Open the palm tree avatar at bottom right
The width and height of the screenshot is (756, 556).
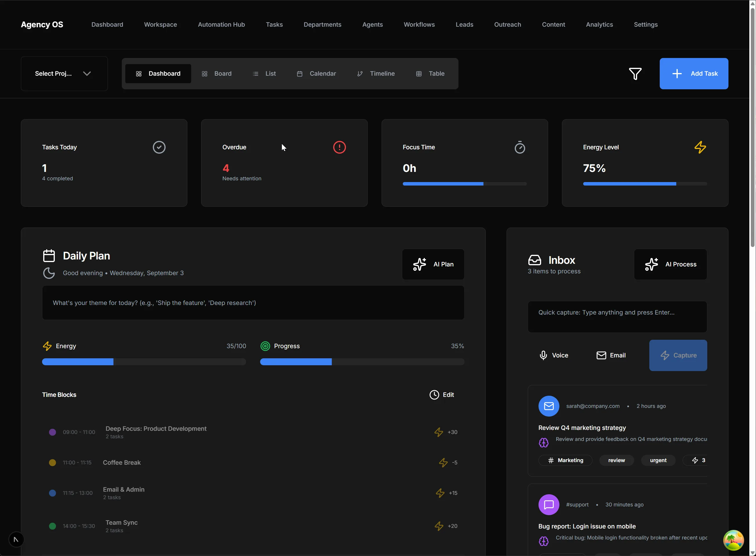pos(733,540)
